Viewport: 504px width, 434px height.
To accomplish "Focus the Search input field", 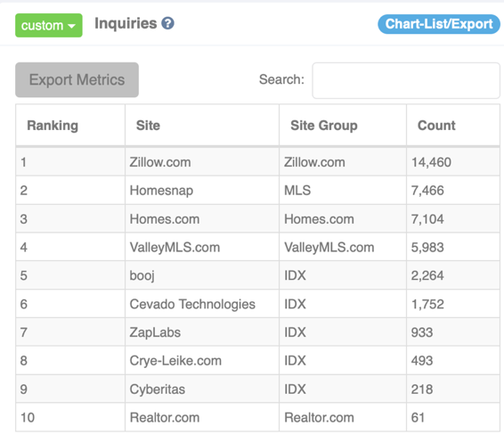I will 406,80.
